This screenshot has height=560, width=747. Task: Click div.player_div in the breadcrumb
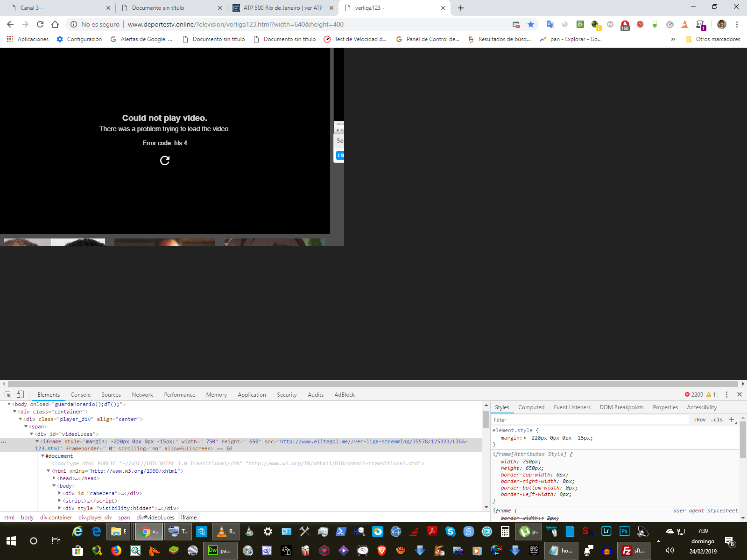click(95, 518)
